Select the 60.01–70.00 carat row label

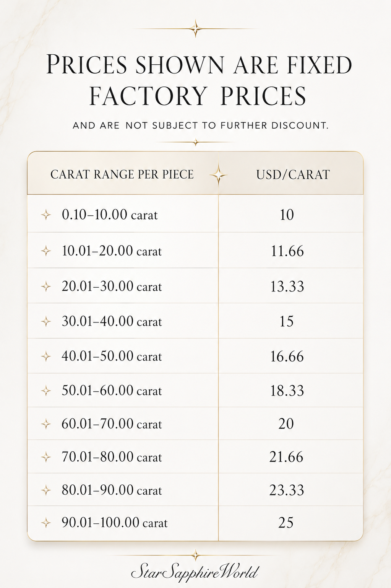(x=112, y=424)
